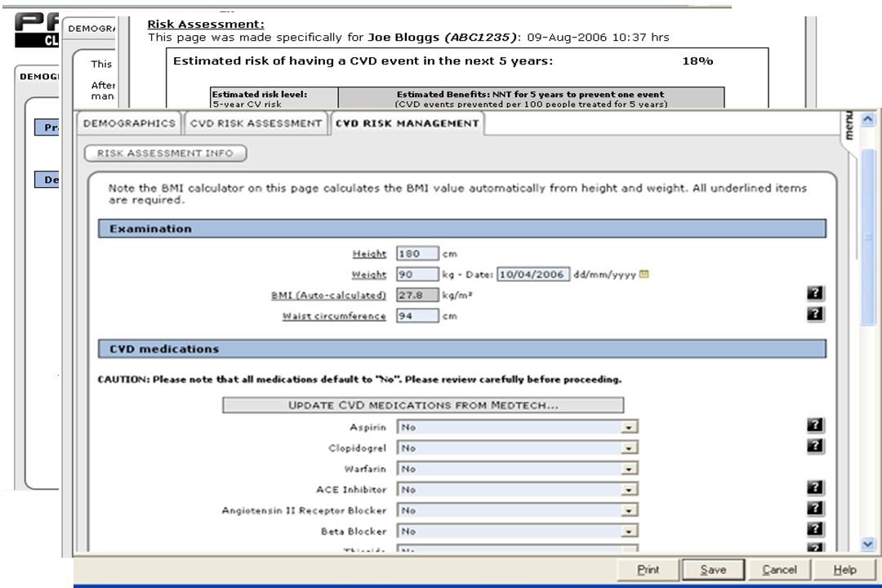Click the Cancel button
Viewport: 882px width, 588px height.
coord(779,569)
